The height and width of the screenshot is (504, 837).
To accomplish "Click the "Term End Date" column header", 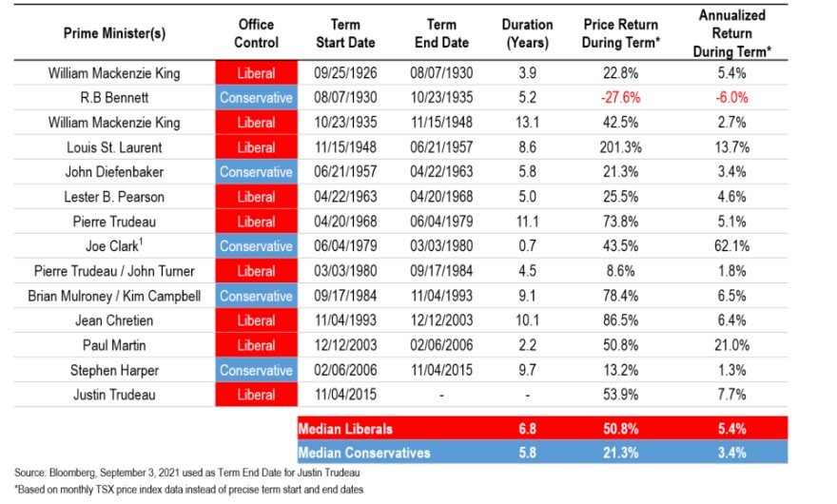I will click(441, 33).
